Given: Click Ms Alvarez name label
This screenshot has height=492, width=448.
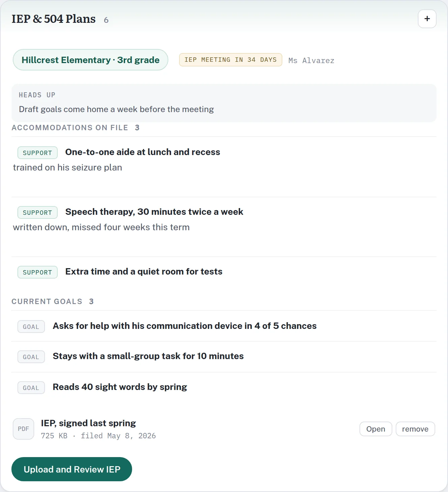Looking at the screenshot, I should tap(311, 60).
